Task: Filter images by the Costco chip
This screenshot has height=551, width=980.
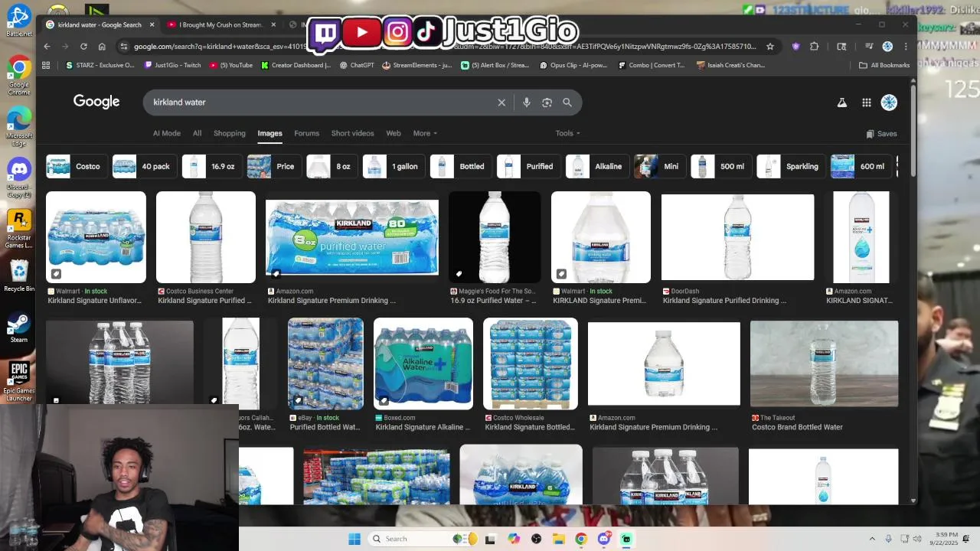Action: (76, 166)
